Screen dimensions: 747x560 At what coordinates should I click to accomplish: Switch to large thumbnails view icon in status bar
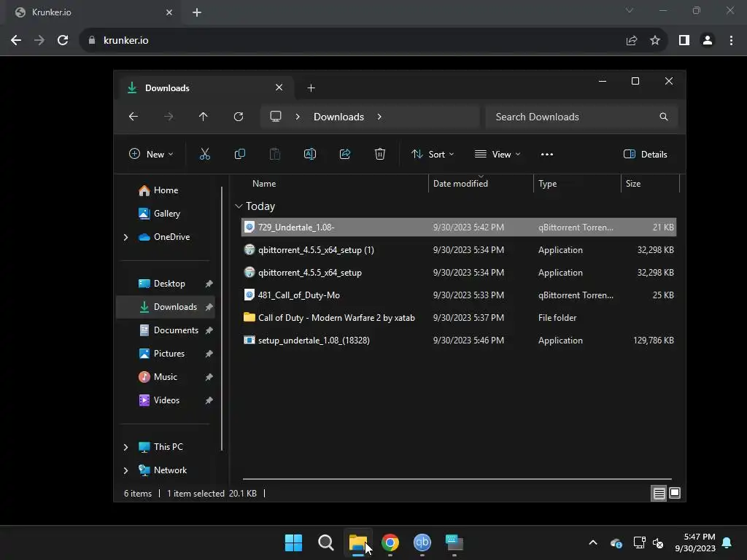[675, 494]
